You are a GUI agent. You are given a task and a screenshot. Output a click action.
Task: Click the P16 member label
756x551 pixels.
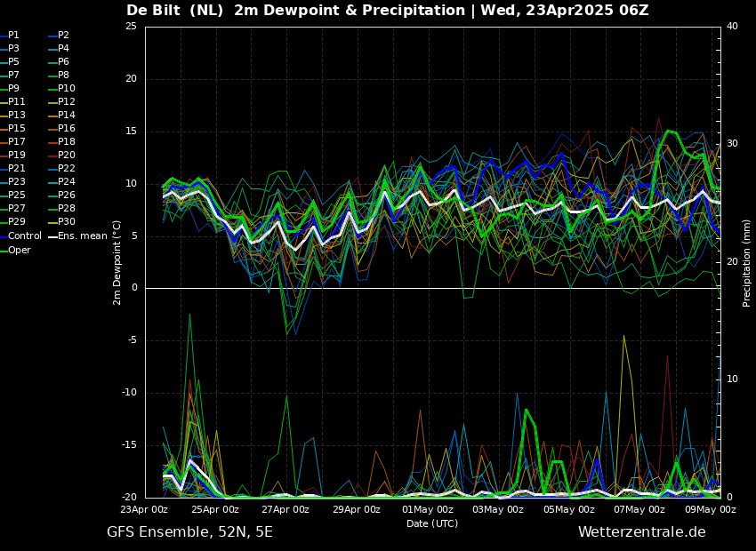pos(62,129)
